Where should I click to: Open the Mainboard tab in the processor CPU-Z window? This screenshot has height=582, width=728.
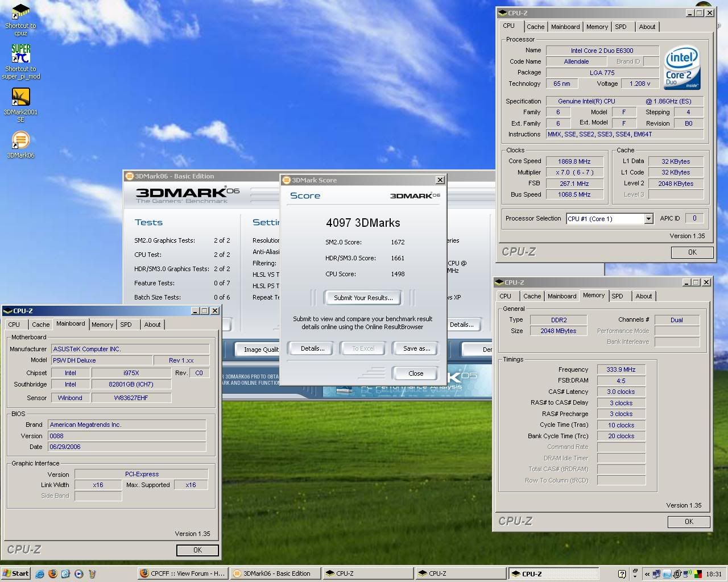pyautogui.click(x=565, y=27)
